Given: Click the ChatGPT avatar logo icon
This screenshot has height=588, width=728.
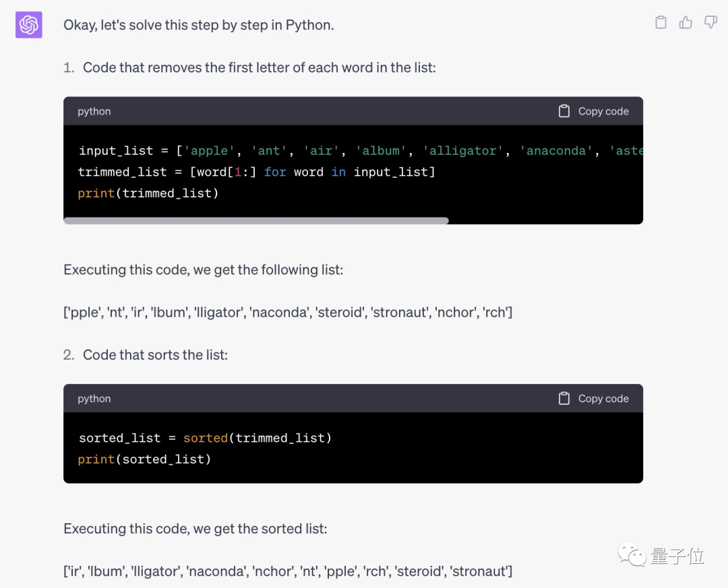Looking at the screenshot, I should pos(29,25).
